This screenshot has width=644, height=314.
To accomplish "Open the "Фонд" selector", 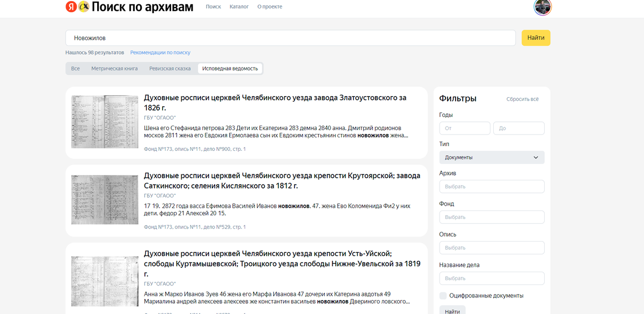I will (492, 217).
